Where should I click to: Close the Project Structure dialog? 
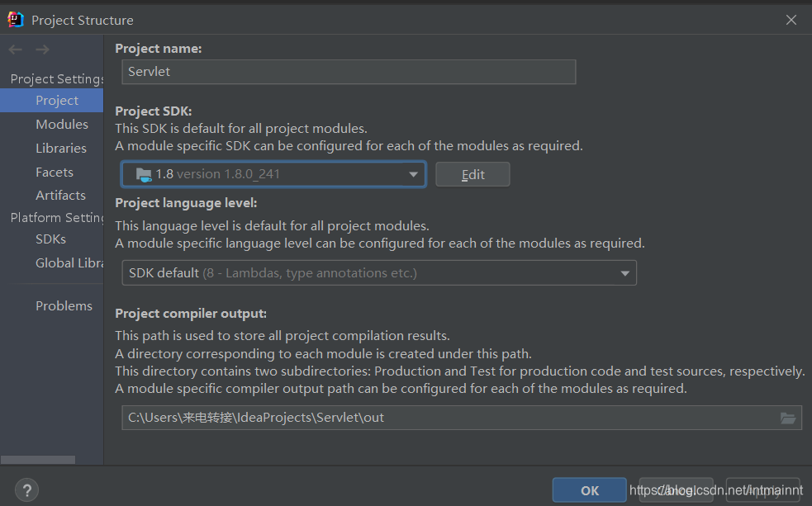791,20
